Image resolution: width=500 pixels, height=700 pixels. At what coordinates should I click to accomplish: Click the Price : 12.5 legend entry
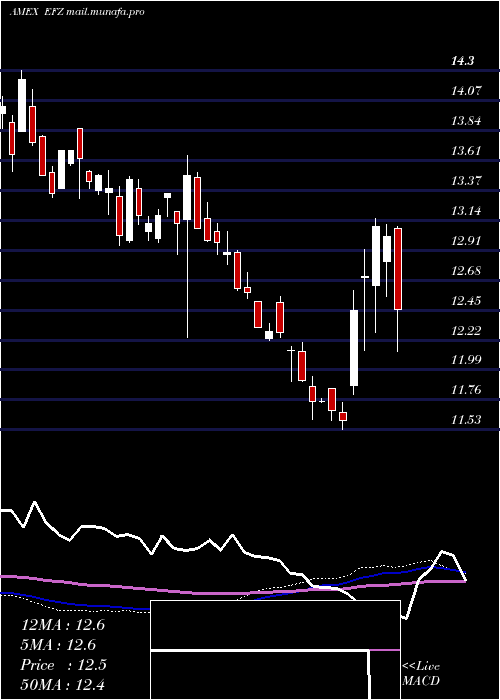(64, 665)
